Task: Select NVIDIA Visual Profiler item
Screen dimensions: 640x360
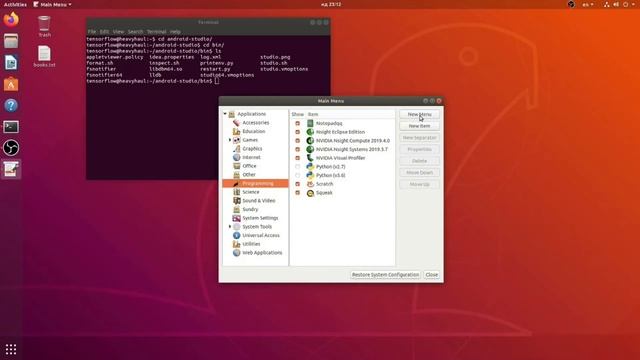Action: pos(340,158)
